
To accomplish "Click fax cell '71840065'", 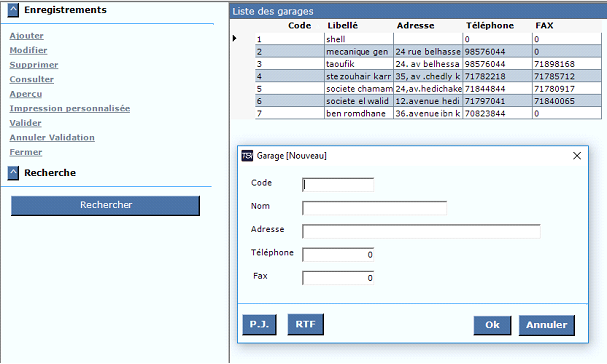I will [567, 101].
